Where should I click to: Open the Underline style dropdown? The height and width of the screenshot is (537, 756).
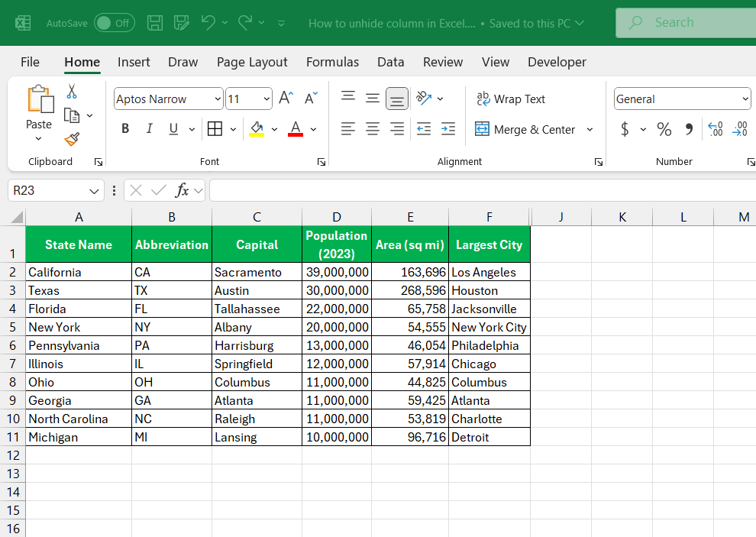(192, 129)
